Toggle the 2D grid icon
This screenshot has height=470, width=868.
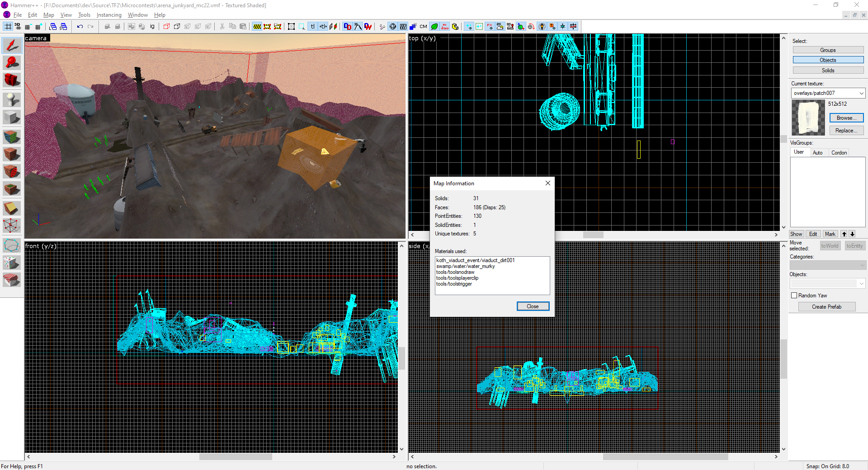8,27
